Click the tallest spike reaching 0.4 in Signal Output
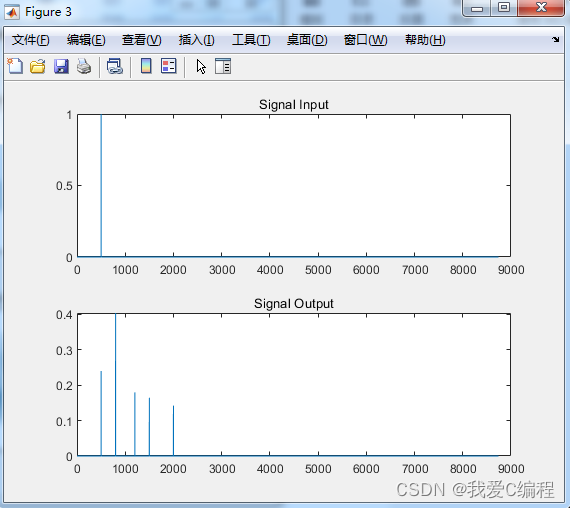 116,384
